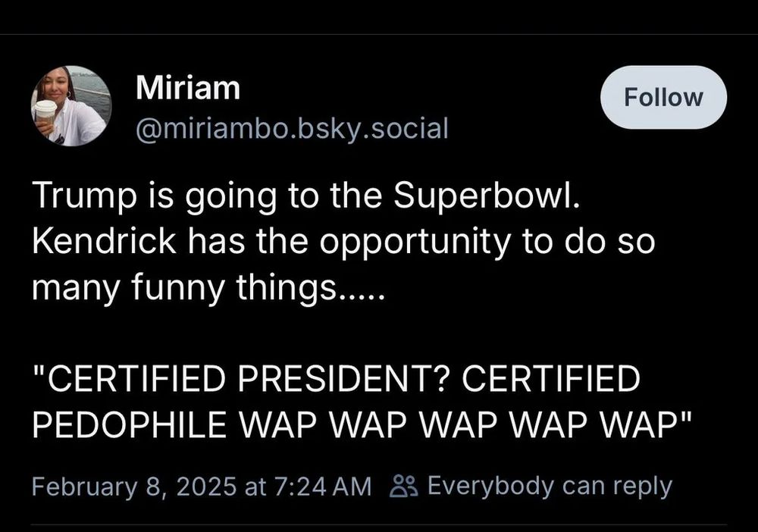The height and width of the screenshot is (532, 758).
Task: Open the 'Everybody can reply' label
Action: pyautogui.click(x=550, y=487)
